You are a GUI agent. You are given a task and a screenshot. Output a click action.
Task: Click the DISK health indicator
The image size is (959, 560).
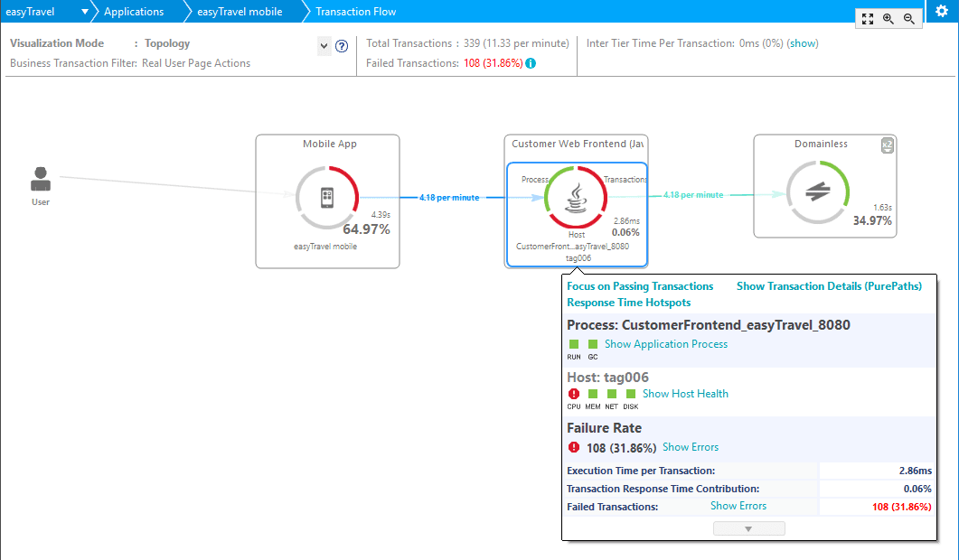click(631, 394)
